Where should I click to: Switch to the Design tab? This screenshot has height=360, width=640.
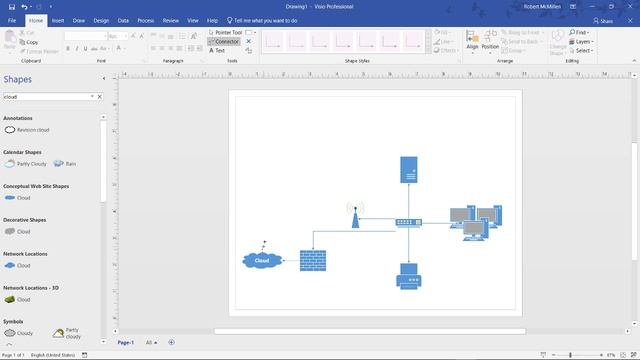(101, 20)
